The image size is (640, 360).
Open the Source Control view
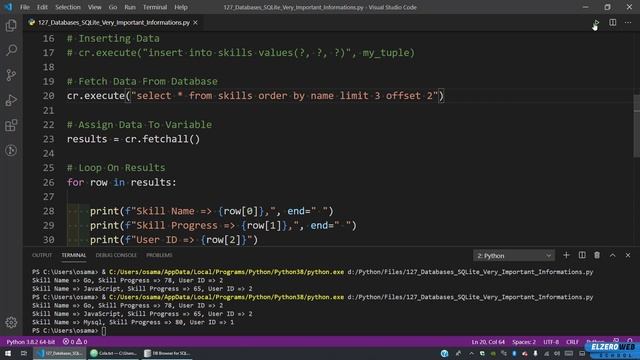(11, 75)
